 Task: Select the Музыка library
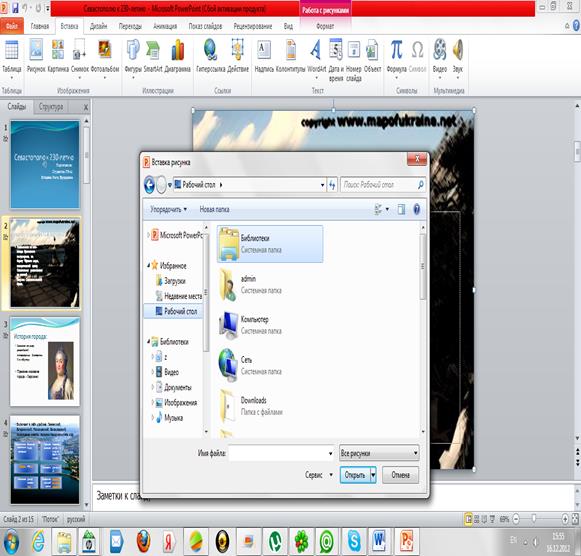(x=169, y=418)
